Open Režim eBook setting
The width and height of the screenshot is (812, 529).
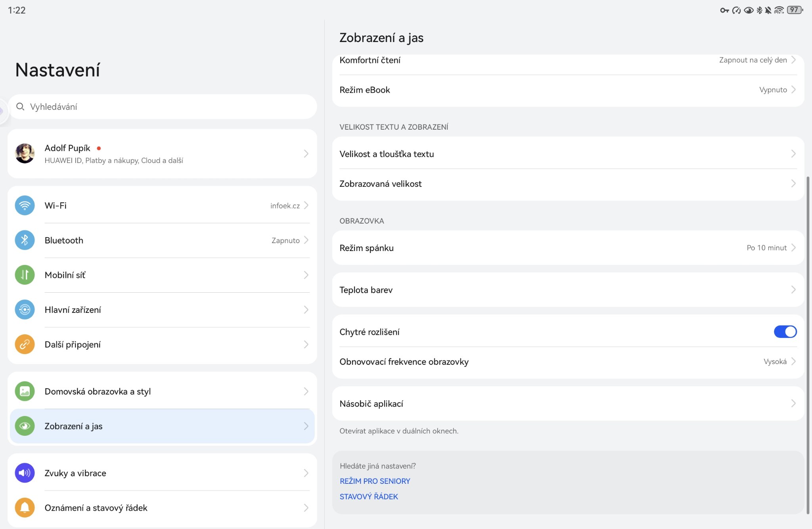[568, 90]
